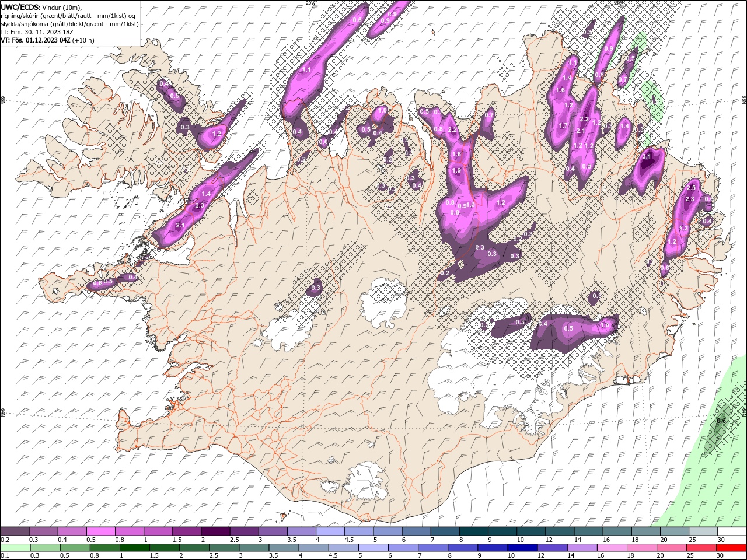Pick pale green swatch starting the bottom legend
Image resolution: width=747 pixels, height=560 pixels.
pos(15,548)
